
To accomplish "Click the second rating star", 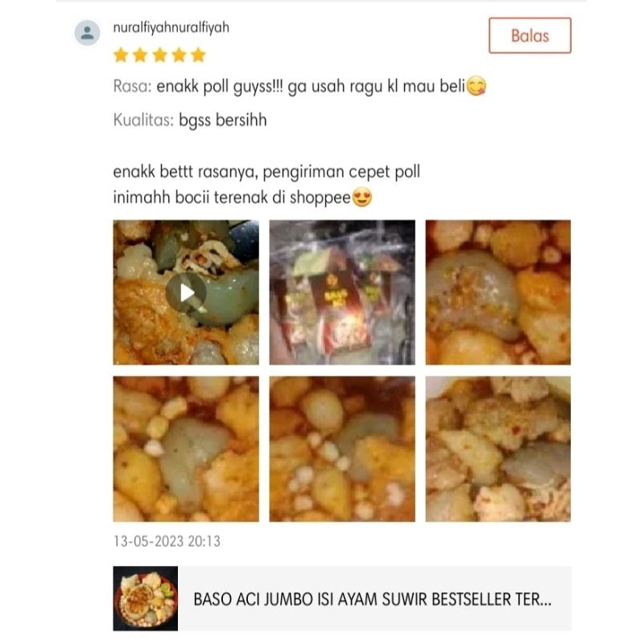I will 140,55.
